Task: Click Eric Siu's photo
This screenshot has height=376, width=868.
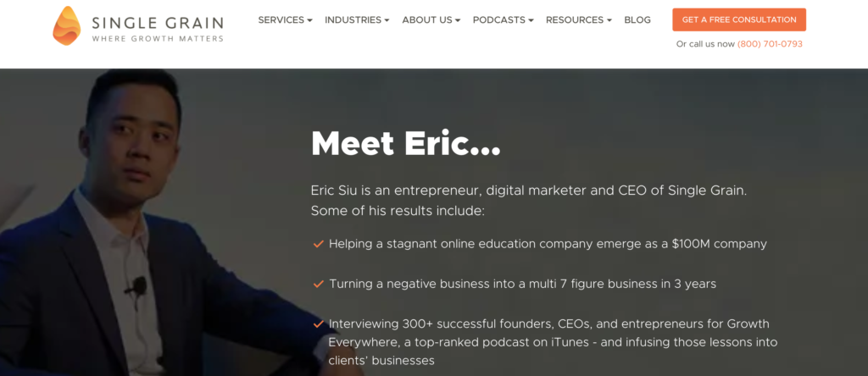Action: pos(149,222)
